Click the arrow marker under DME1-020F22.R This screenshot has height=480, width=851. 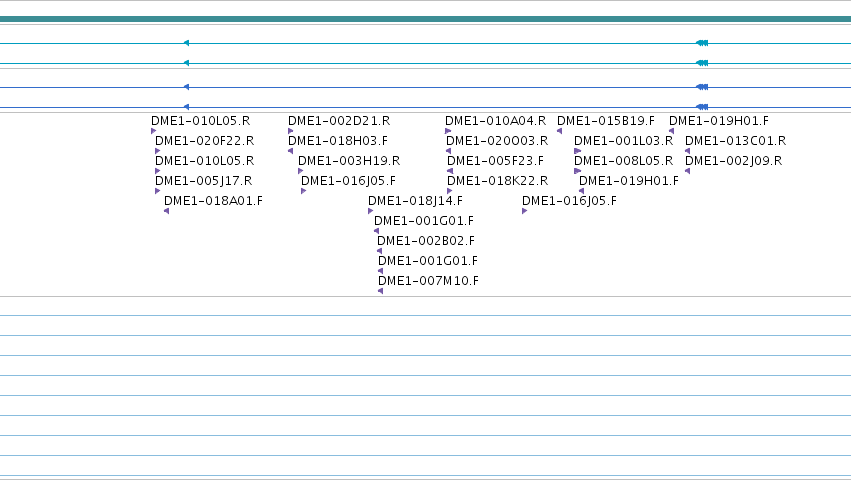pyautogui.click(x=157, y=151)
